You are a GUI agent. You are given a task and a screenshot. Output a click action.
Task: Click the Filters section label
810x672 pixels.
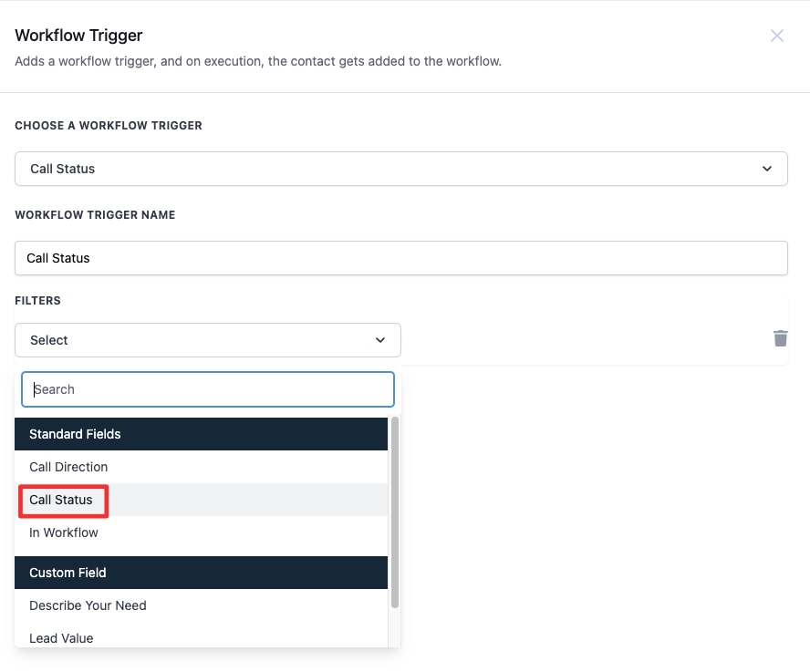coord(37,300)
